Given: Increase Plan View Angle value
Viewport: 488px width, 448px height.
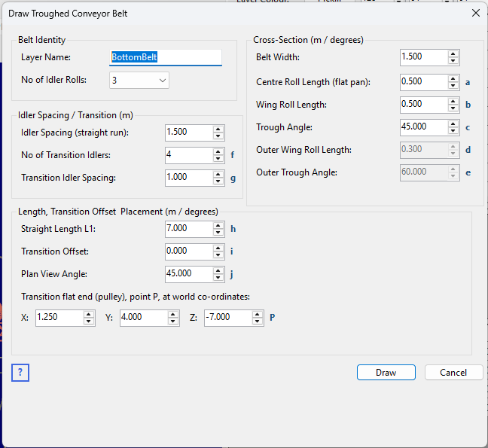Looking at the screenshot, I should 218,270.
